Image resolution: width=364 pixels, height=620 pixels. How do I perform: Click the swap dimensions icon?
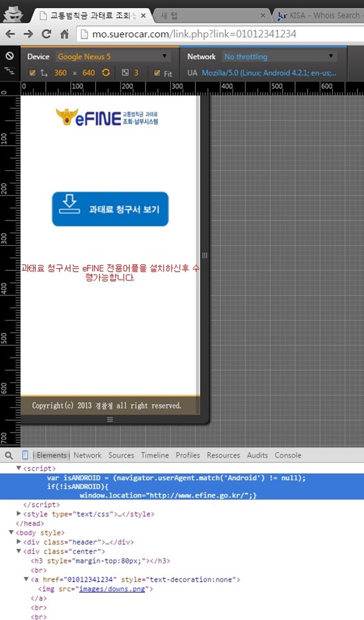point(44,73)
